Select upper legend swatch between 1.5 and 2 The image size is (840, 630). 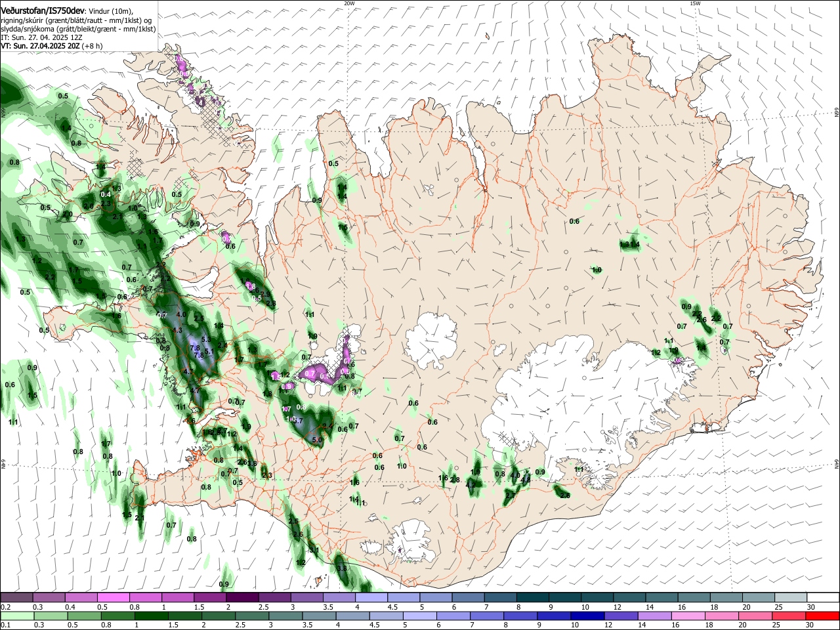(210, 597)
